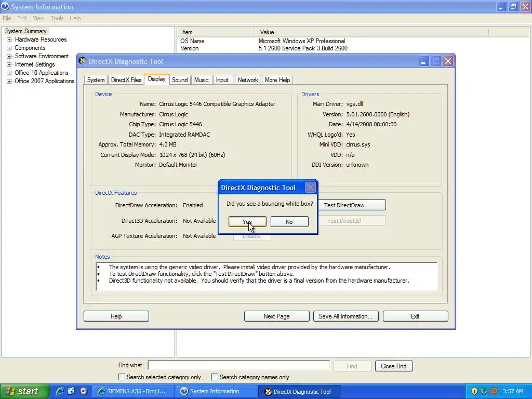This screenshot has width=532, height=399.
Task: Open the Edit menu in System Information
Action: 22,18
